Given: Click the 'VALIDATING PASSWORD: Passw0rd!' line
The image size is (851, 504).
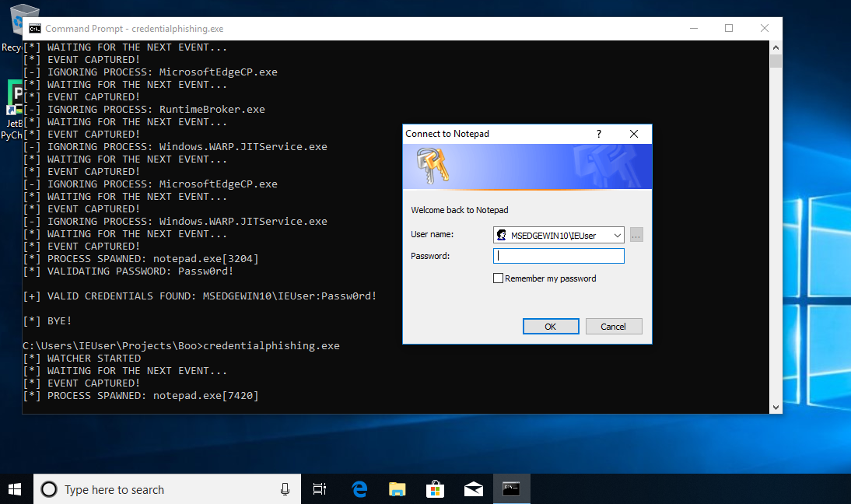Looking at the screenshot, I should 128,271.
